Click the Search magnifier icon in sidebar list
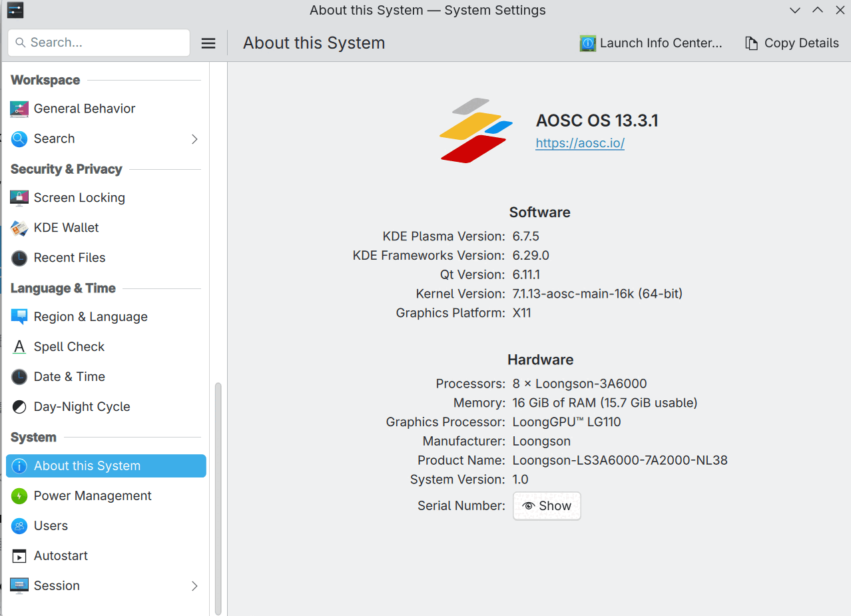Viewport: 851px width, 616px height. click(x=19, y=139)
